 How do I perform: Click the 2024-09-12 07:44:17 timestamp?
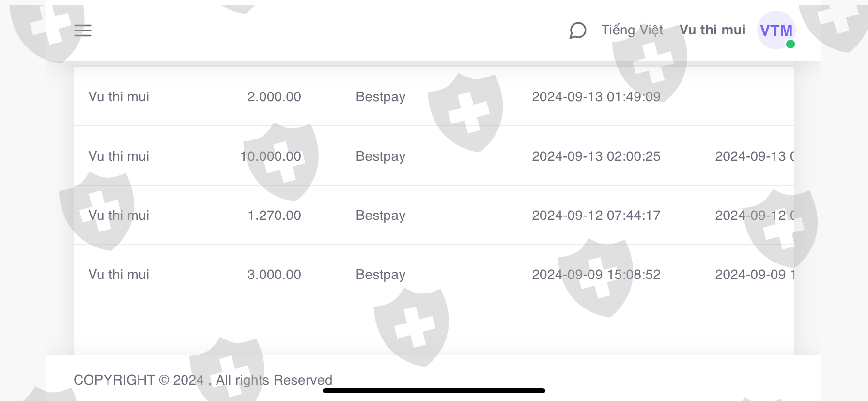[x=596, y=216]
